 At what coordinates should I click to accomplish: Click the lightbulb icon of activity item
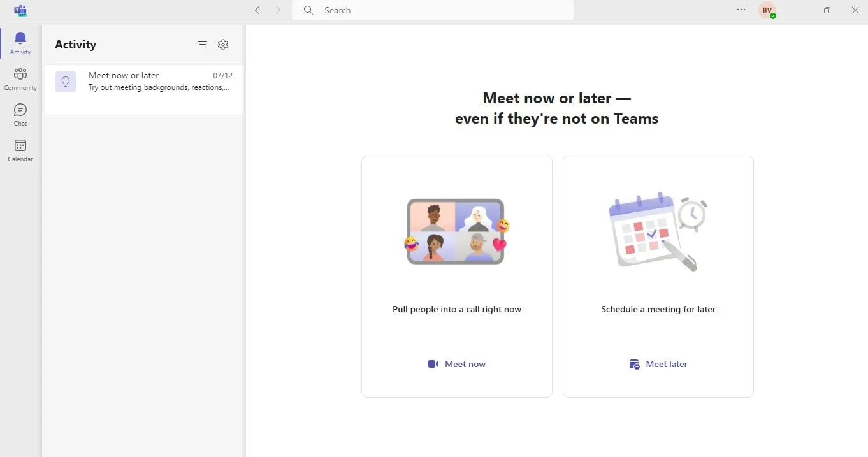click(x=66, y=82)
